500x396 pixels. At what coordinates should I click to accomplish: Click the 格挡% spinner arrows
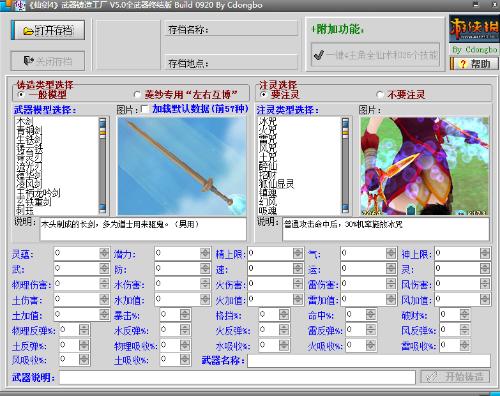[284, 314]
